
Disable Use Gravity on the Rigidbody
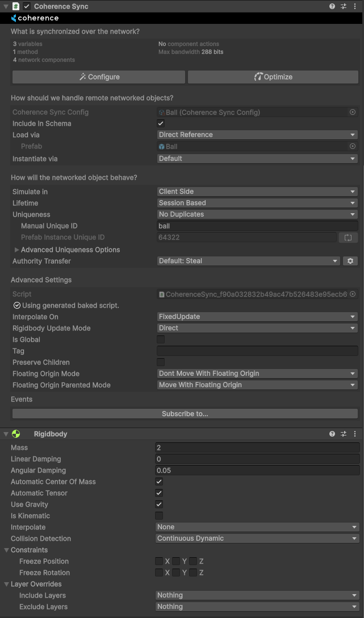[159, 504]
